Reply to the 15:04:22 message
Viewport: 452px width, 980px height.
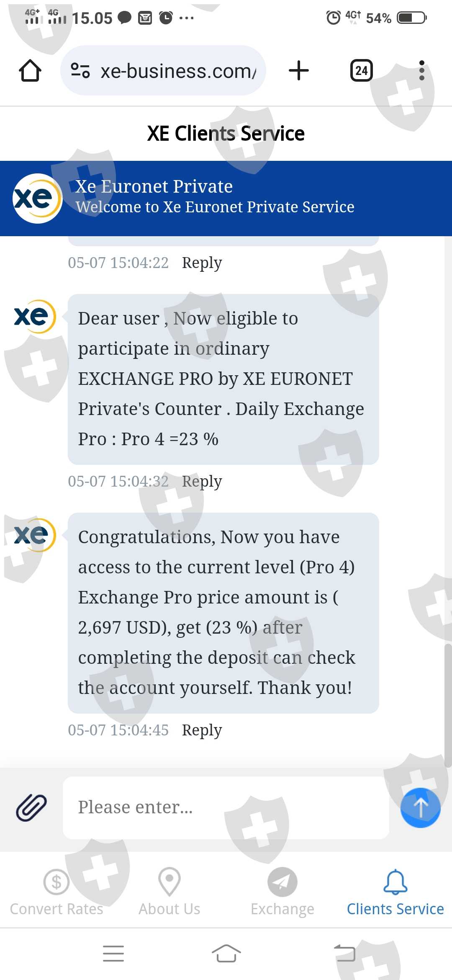click(x=202, y=263)
